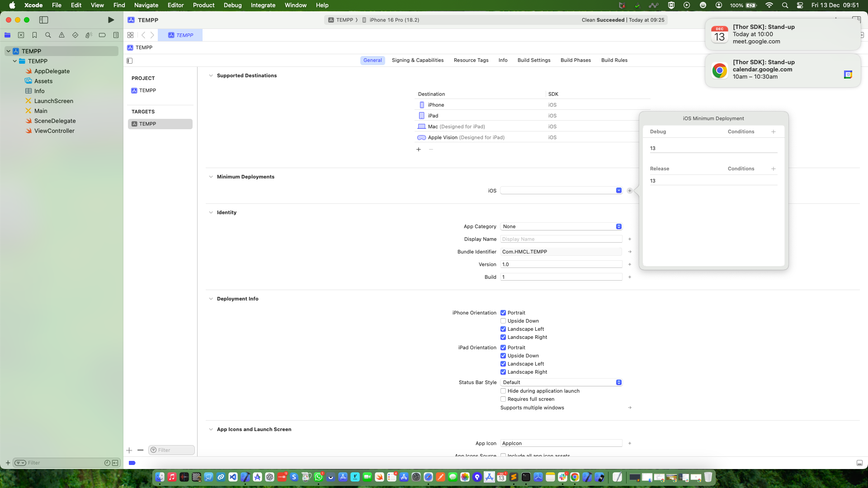Toggle iPhone Portrait orientation
Viewport: 868px width, 488px height.
pos(503,313)
